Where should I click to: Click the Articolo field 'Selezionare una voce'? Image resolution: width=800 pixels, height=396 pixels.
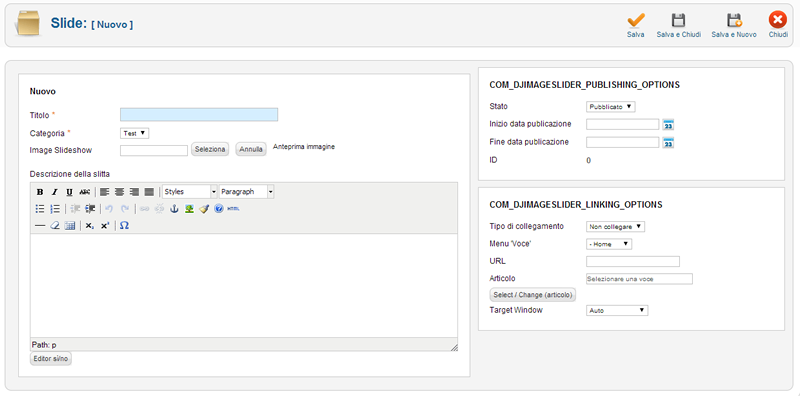point(639,279)
